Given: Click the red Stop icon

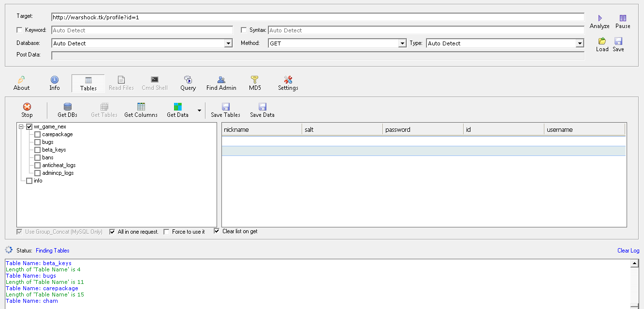Looking at the screenshot, I should [x=27, y=107].
